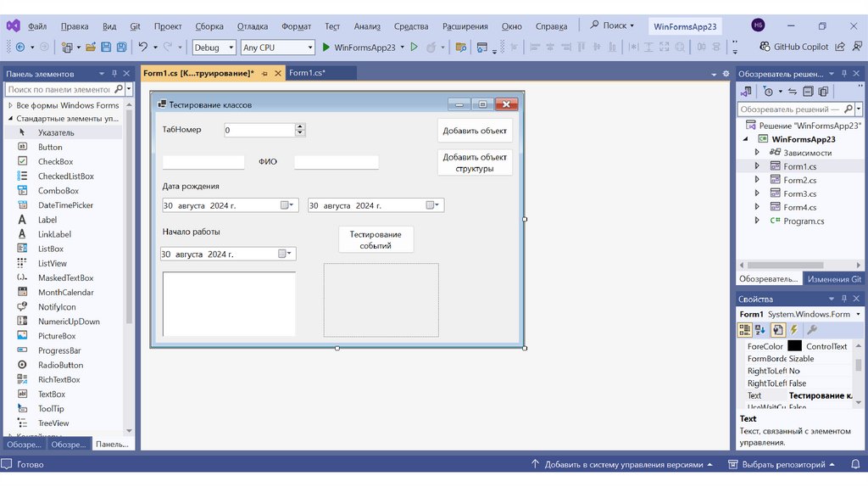Image resolution: width=868 pixels, height=487 pixels.
Task: Start WinFormsApp23 with green play icon
Action: pyautogui.click(x=326, y=48)
